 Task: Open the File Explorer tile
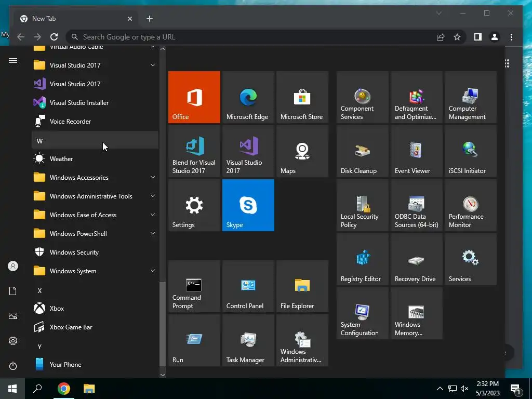point(302,286)
